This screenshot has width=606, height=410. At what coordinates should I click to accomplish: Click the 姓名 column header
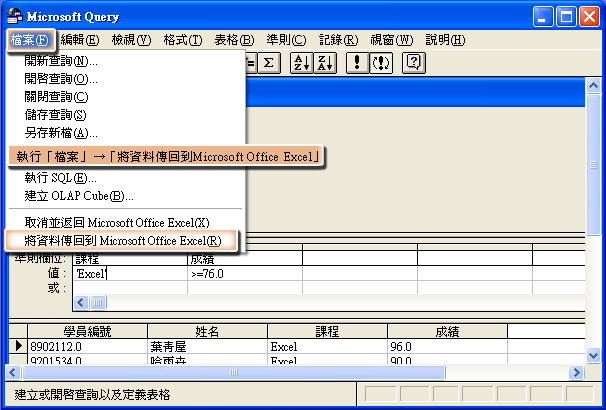tap(206, 331)
